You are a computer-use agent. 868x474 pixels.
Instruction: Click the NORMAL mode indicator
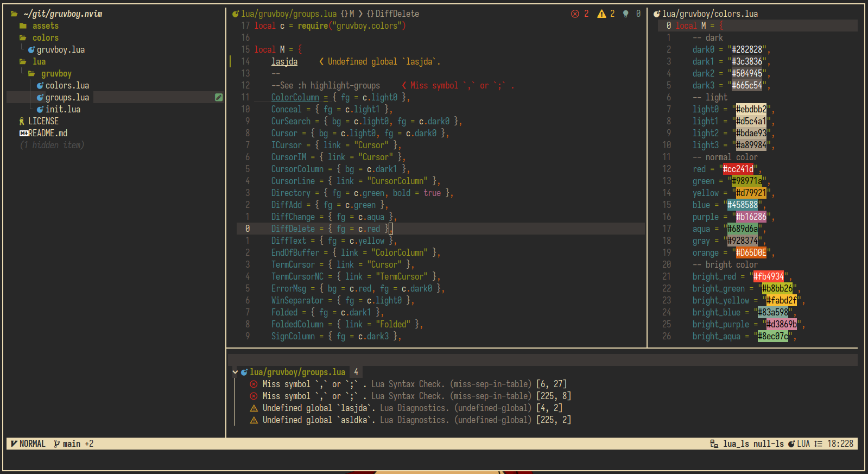tap(33, 444)
